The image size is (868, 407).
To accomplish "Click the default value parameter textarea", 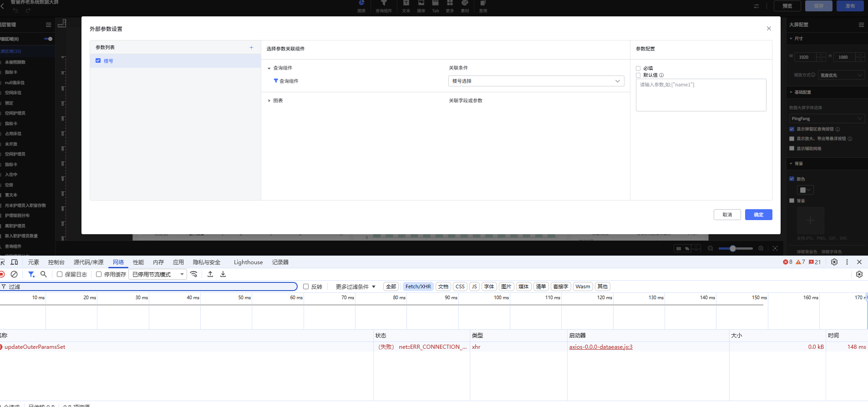I will click(x=700, y=95).
